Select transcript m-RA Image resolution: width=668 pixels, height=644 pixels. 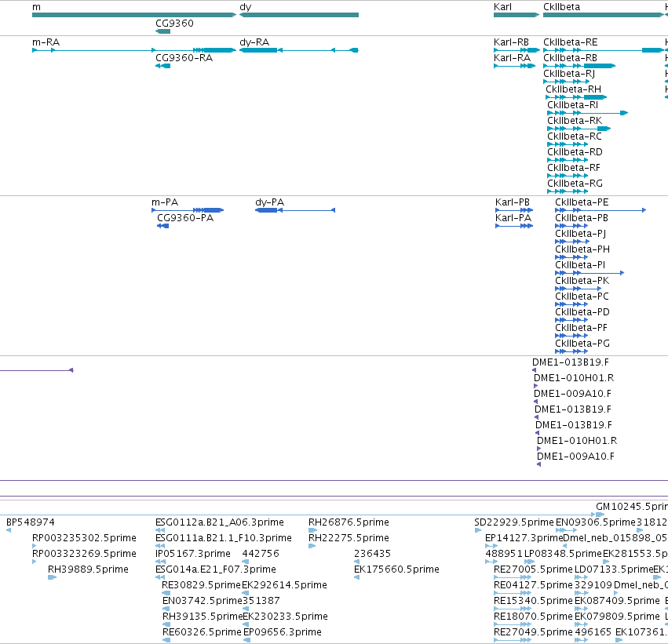pyautogui.click(x=46, y=42)
